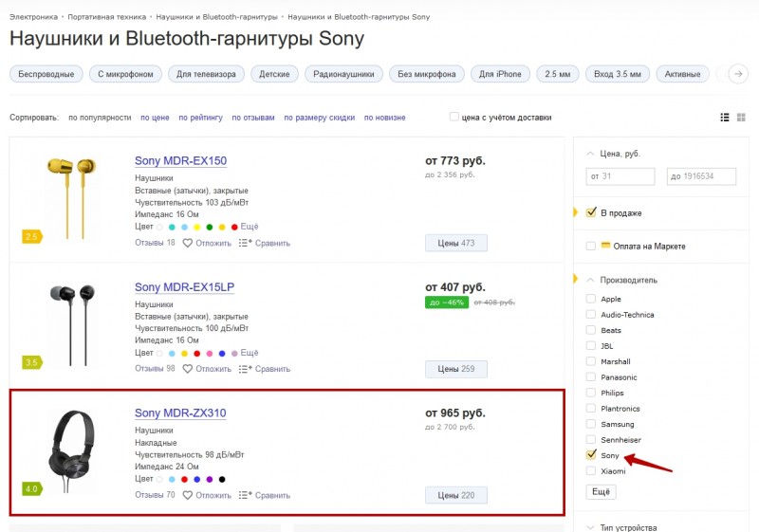Show more manufacturers with Ещё button
Screen dimensions: 759x532
[x=601, y=492]
